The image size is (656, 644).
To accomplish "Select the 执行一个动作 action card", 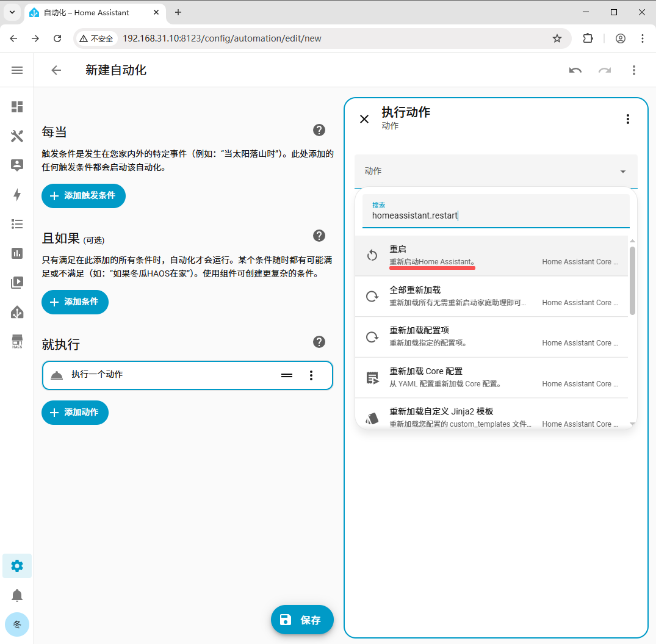I will pyautogui.click(x=187, y=375).
